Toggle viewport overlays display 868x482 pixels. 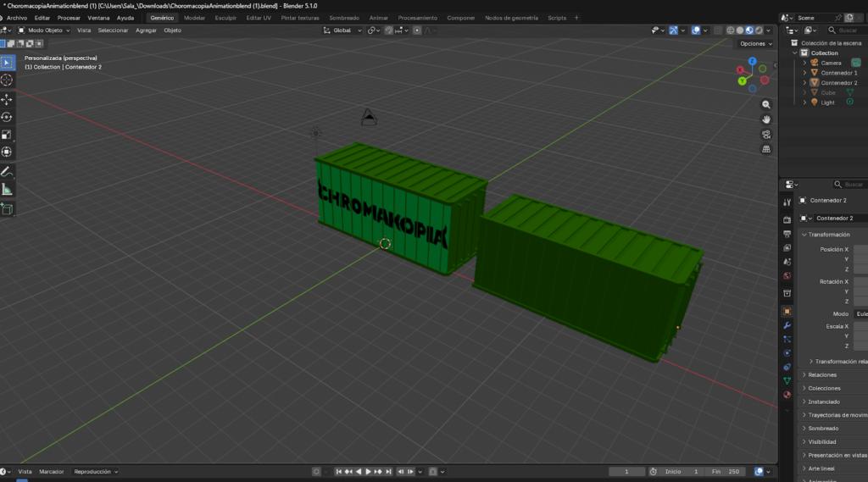(696, 30)
